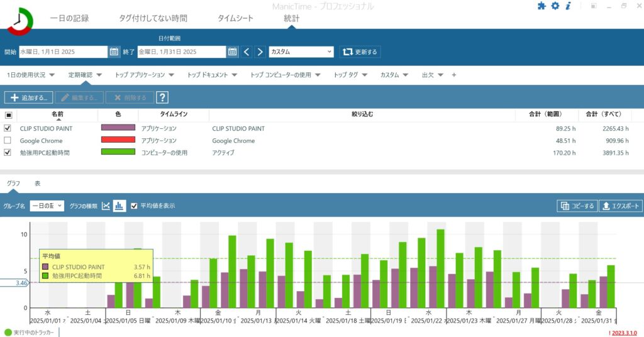The image size is (644, 337).
Task: Go to previous date range
Action: pyautogui.click(x=247, y=52)
